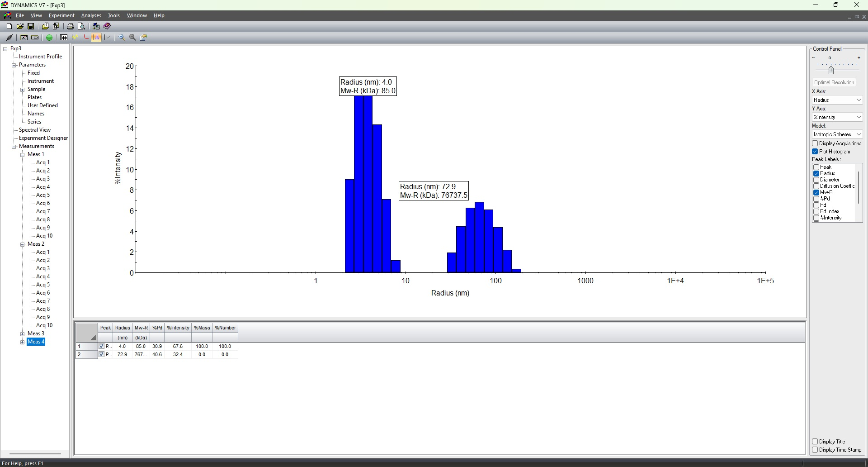Screen dimensions: 868x467
Task: Click the green record button in toolbar
Action: [49, 38]
